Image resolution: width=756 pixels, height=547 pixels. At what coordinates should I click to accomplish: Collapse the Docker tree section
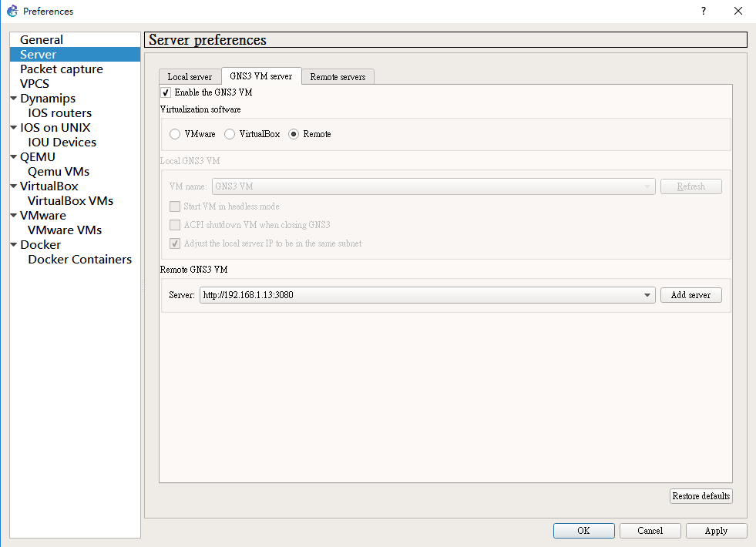tap(14, 245)
